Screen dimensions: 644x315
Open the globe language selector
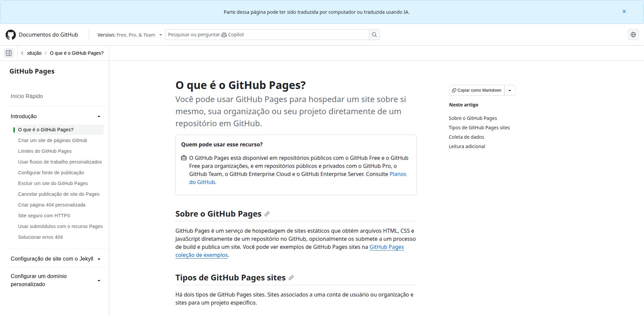pyautogui.click(x=633, y=35)
